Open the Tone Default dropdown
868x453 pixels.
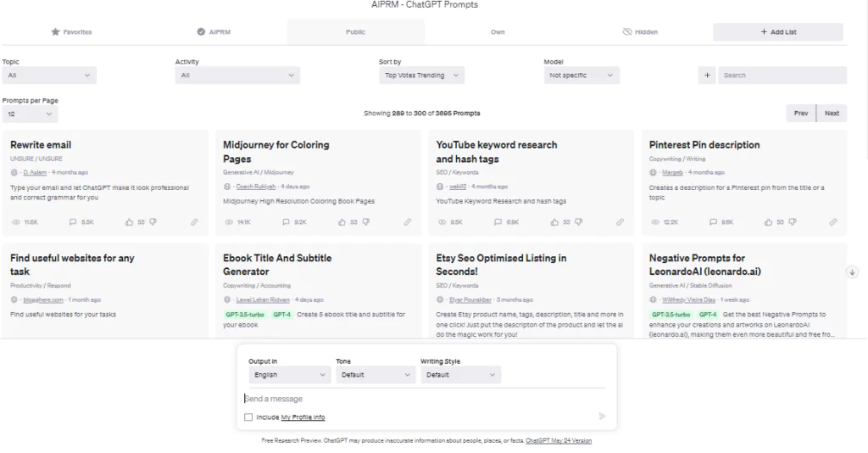[x=376, y=375]
